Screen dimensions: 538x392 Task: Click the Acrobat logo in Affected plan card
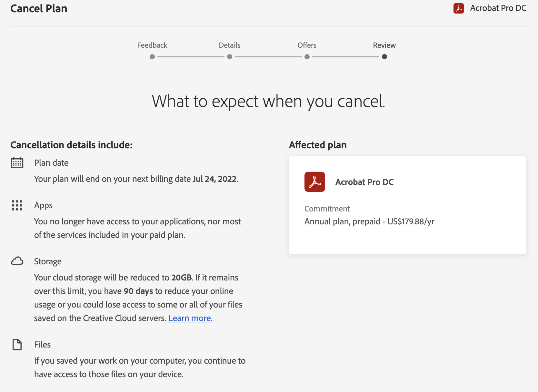point(315,182)
